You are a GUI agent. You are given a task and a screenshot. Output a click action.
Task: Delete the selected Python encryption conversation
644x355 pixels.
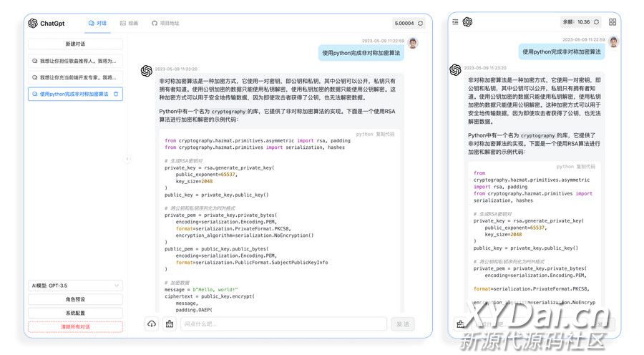(x=117, y=94)
